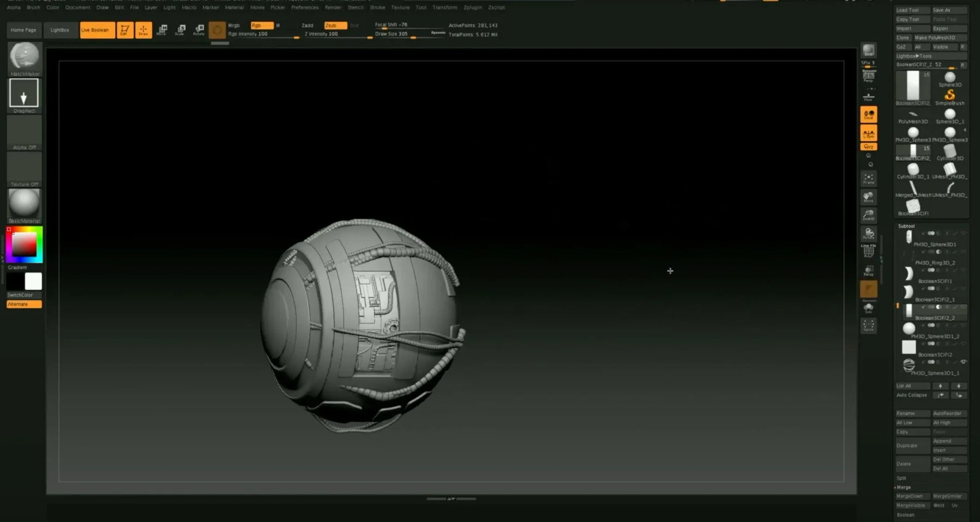The height and width of the screenshot is (522, 980).
Task: Select the Rotate tool in top toolbar
Action: pyautogui.click(x=199, y=30)
